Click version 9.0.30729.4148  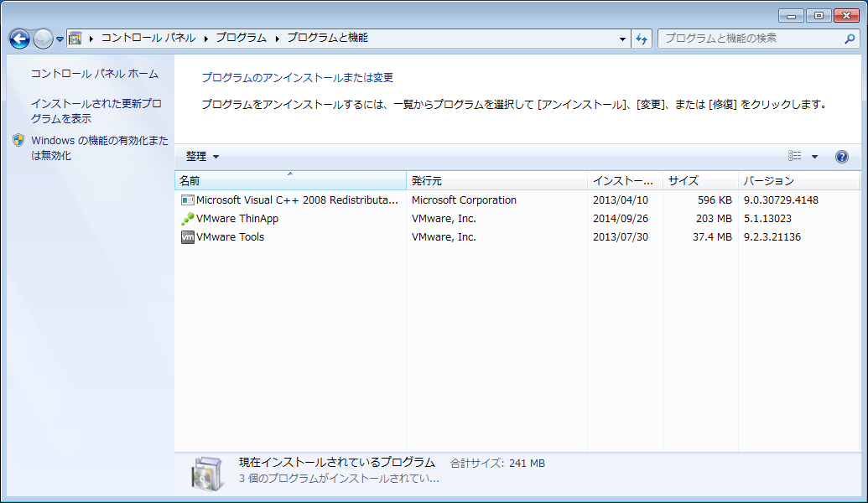[781, 200]
